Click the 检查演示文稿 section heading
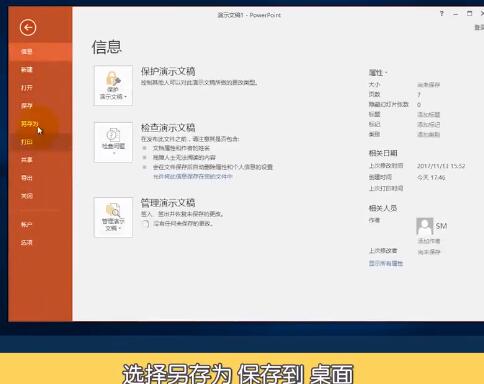The width and height of the screenshot is (484, 384). pos(168,128)
